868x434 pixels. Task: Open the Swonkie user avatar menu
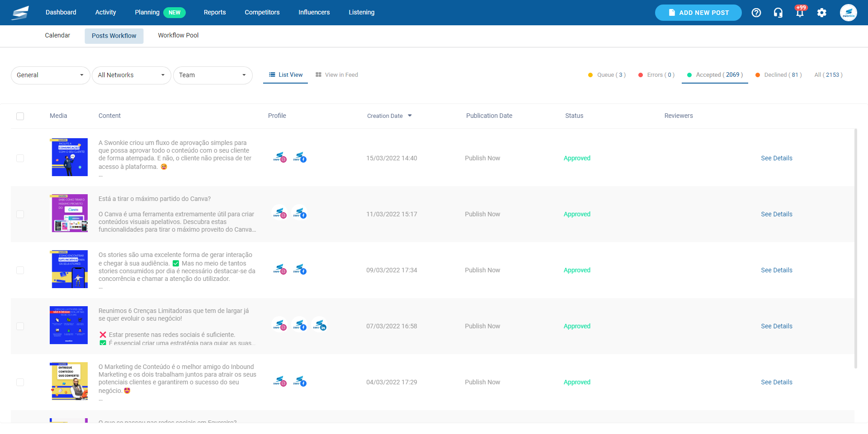coord(849,13)
